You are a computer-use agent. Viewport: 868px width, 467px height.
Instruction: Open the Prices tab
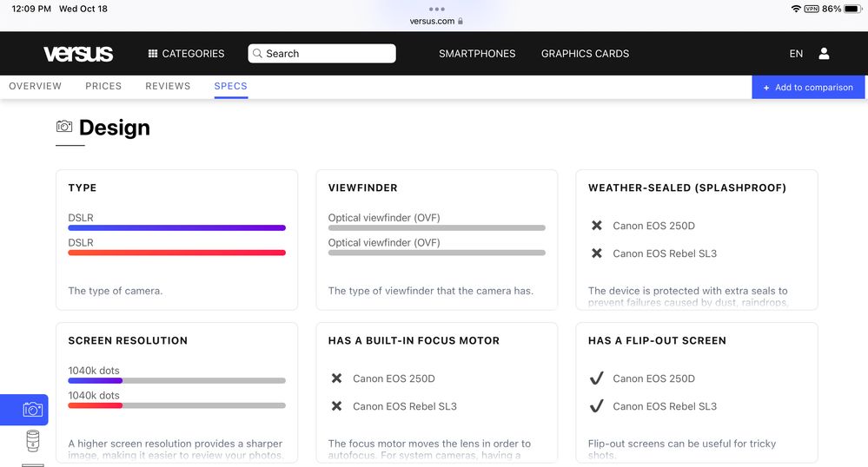[103, 86]
